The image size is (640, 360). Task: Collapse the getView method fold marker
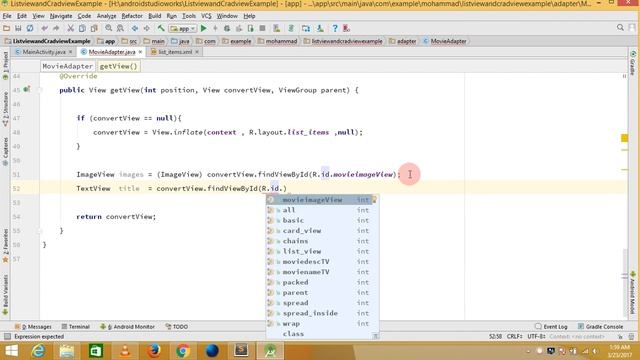40,90
